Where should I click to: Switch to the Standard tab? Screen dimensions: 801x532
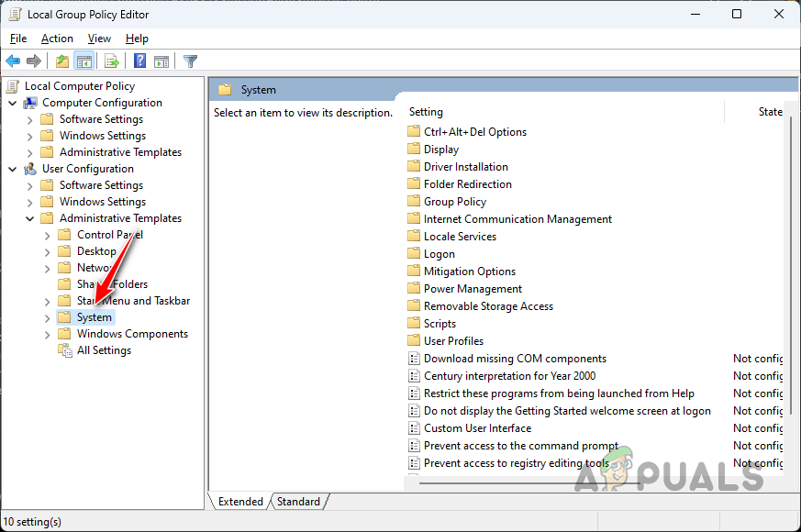click(x=298, y=502)
